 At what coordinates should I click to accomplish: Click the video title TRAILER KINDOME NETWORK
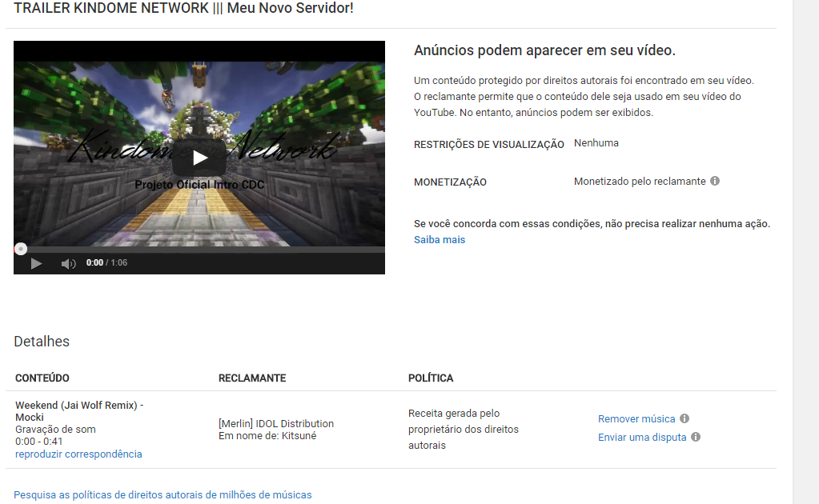pyautogui.click(x=183, y=8)
